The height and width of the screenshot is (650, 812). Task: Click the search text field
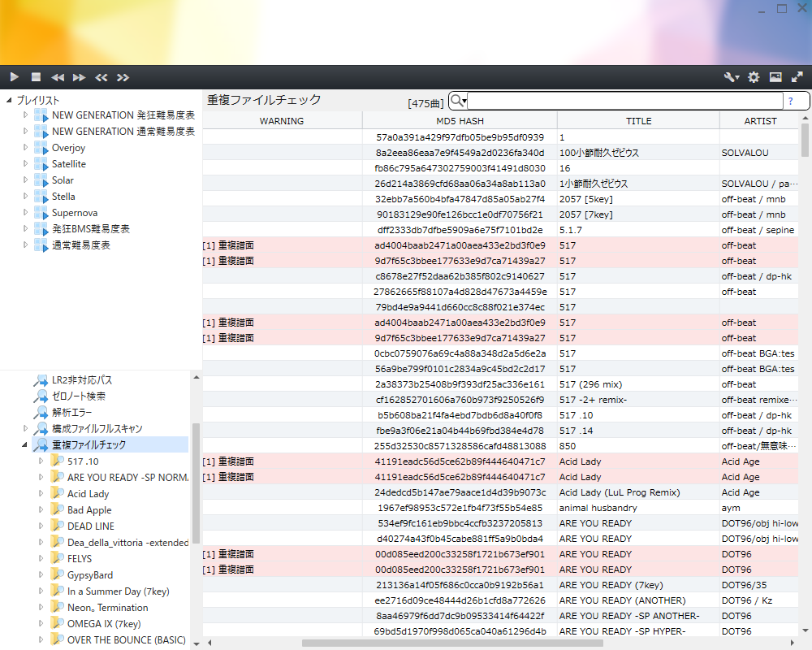(625, 101)
